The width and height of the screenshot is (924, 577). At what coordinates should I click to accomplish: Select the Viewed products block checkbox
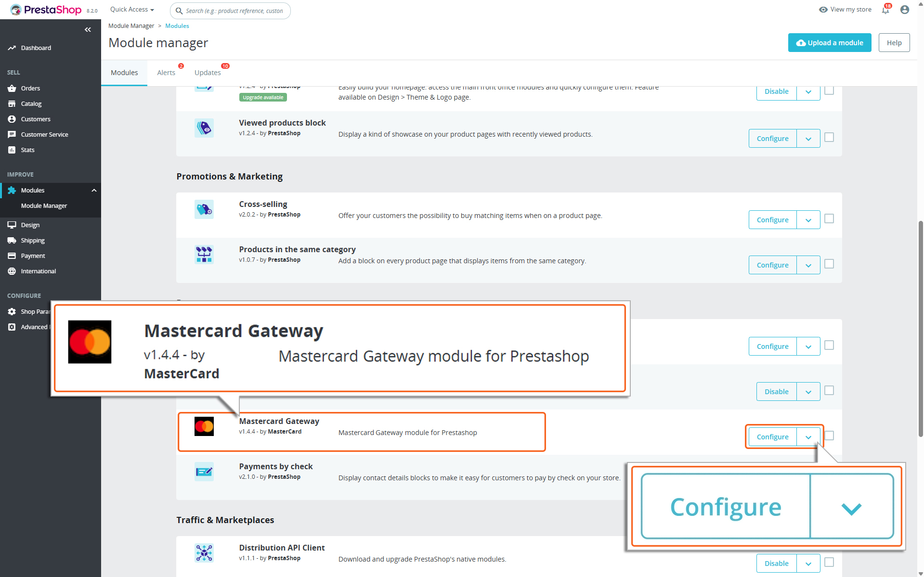(x=829, y=138)
